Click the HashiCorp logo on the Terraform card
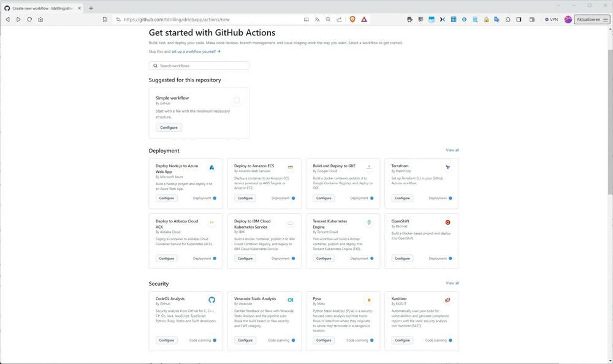This screenshot has width=613, height=364. [x=447, y=166]
